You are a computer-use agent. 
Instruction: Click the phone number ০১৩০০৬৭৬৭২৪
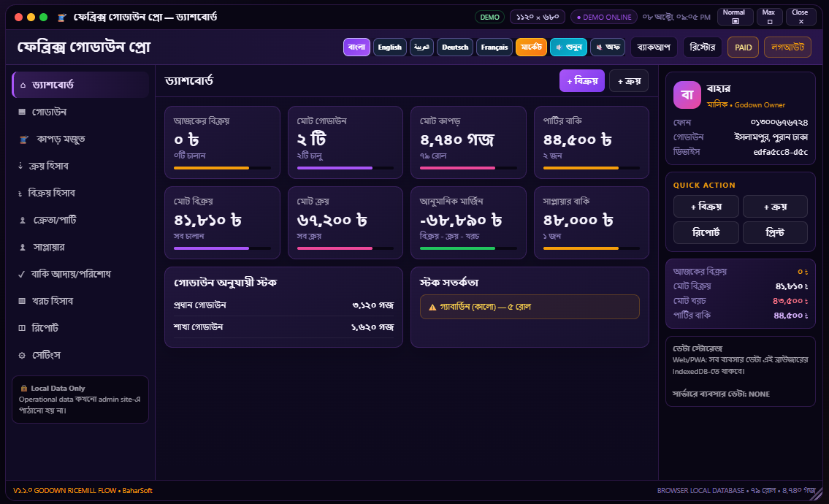click(779, 122)
